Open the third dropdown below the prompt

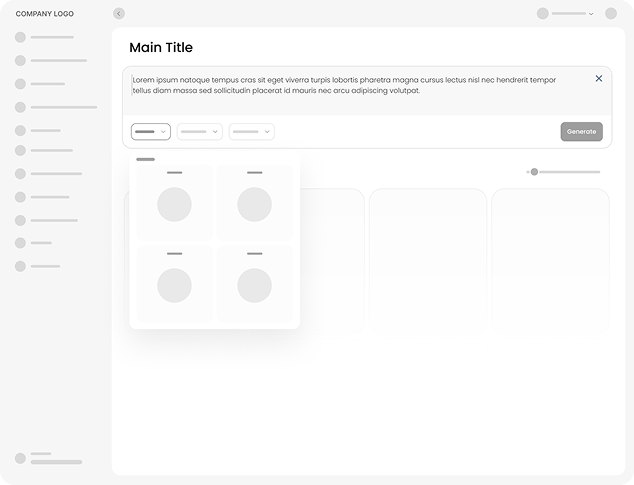click(x=251, y=131)
